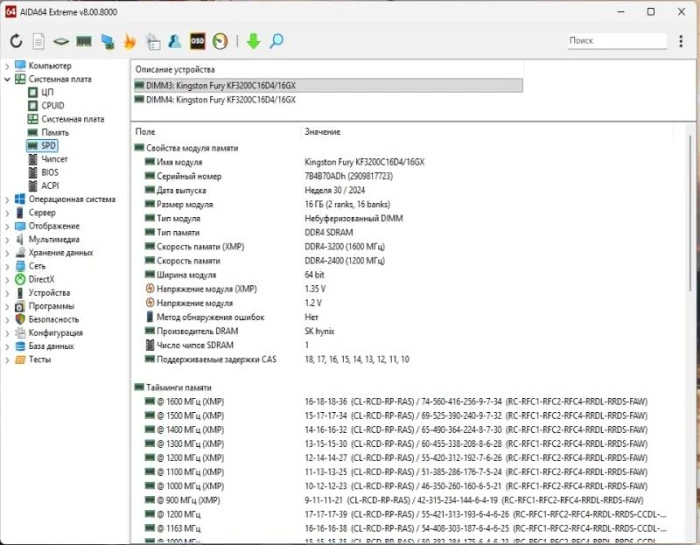Expand the Сервер tree node
Screen dimensions: 700x545
7,213
